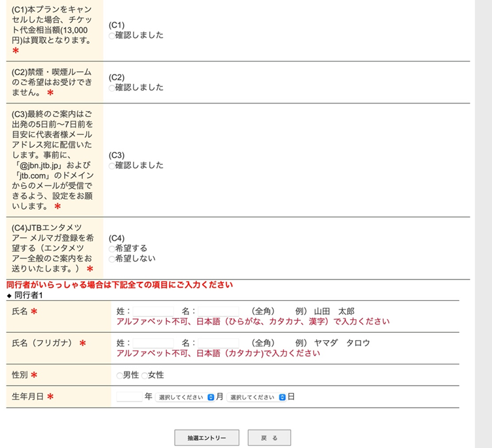
Task: Click the 同行者1 section heading
Action: point(27,295)
